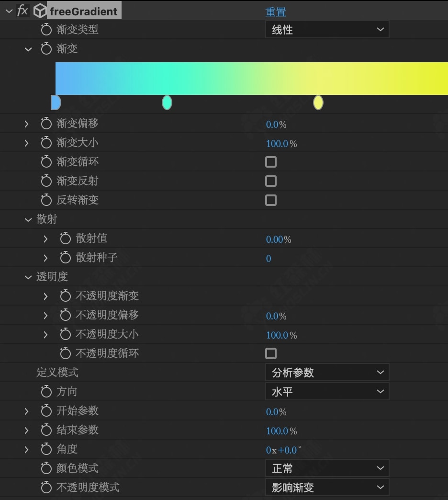Click the 3D cube icon beside freeGradient
This screenshot has height=500, width=448.
[40, 11]
